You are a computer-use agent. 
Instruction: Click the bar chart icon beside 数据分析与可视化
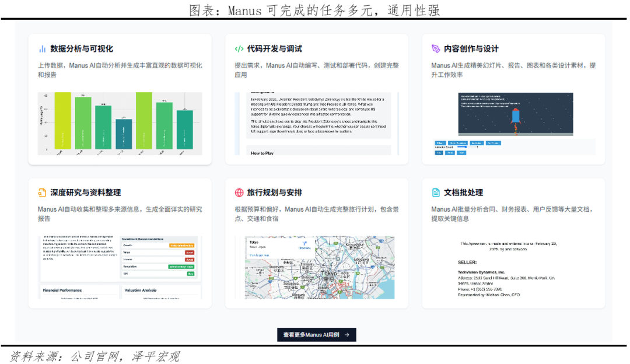[x=42, y=49]
